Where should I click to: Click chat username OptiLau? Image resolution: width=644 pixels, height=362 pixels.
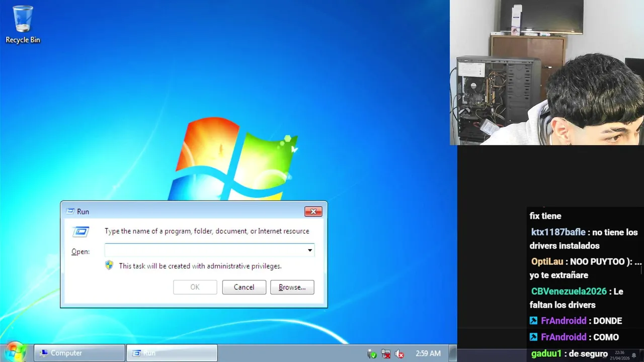click(x=547, y=262)
